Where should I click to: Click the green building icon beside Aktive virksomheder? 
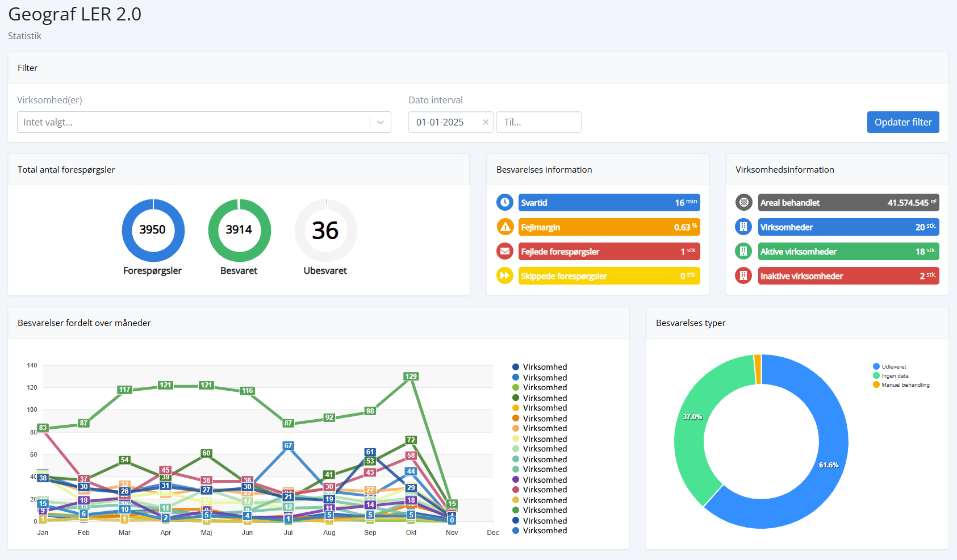click(743, 251)
